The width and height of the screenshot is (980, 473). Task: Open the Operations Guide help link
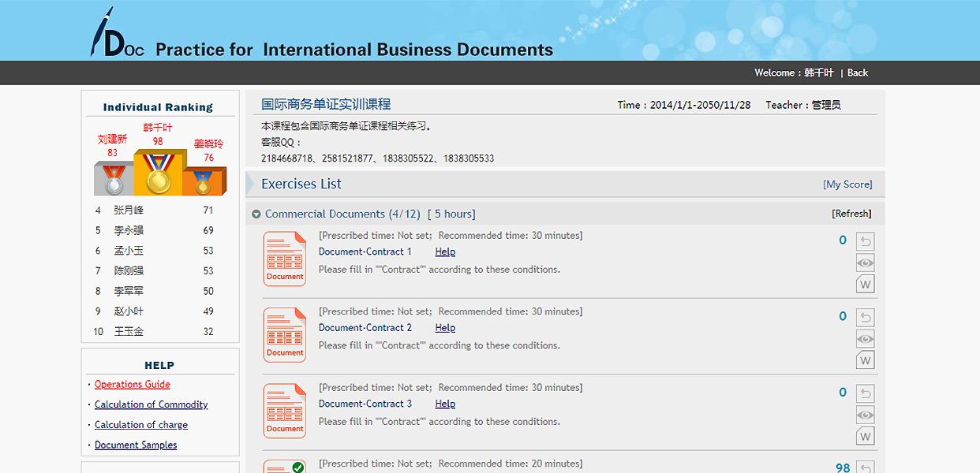(x=133, y=385)
